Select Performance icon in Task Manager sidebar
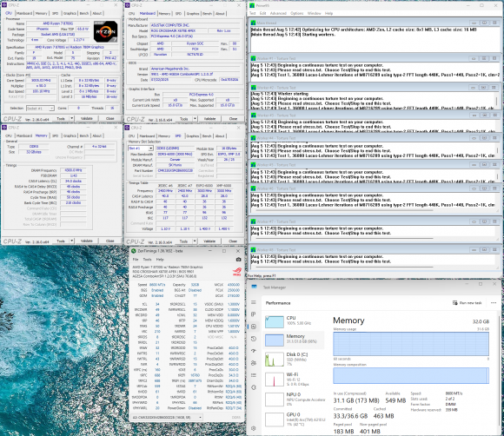This screenshot has height=436, width=504. pyautogui.click(x=253, y=327)
